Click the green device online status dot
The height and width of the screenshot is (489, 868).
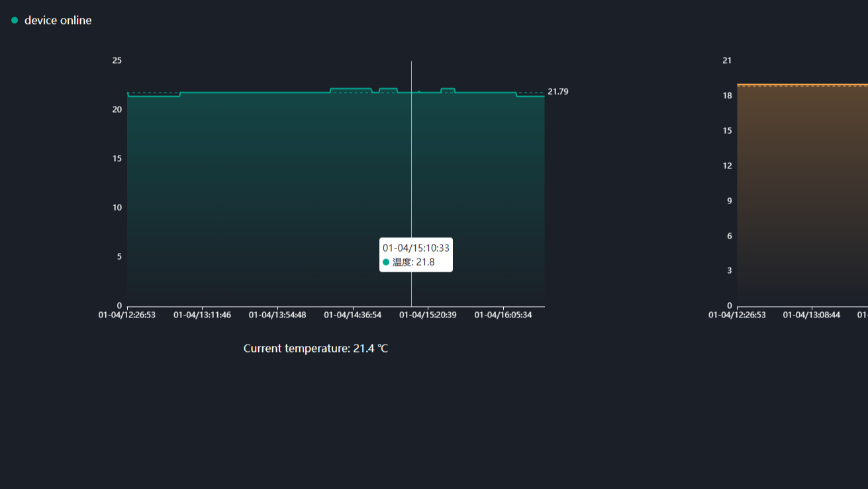15,21
